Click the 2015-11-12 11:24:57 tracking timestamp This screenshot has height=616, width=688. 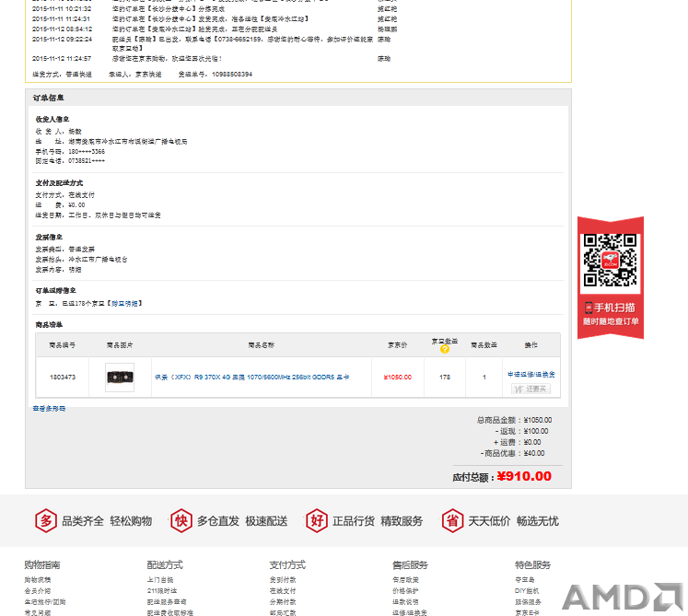click(62, 58)
